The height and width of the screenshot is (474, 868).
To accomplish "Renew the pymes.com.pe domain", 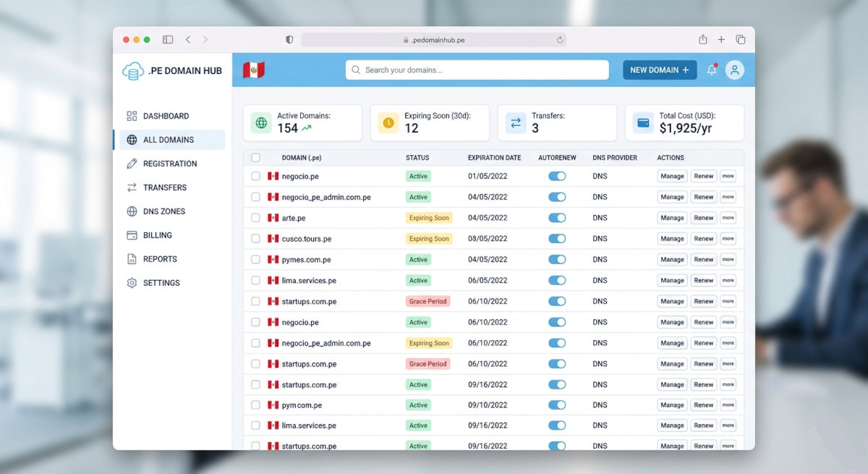I will pos(704,260).
